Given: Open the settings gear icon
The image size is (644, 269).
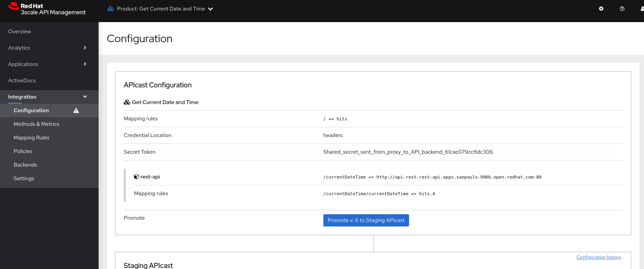Looking at the screenshot, I should click(x=601, y=9).
